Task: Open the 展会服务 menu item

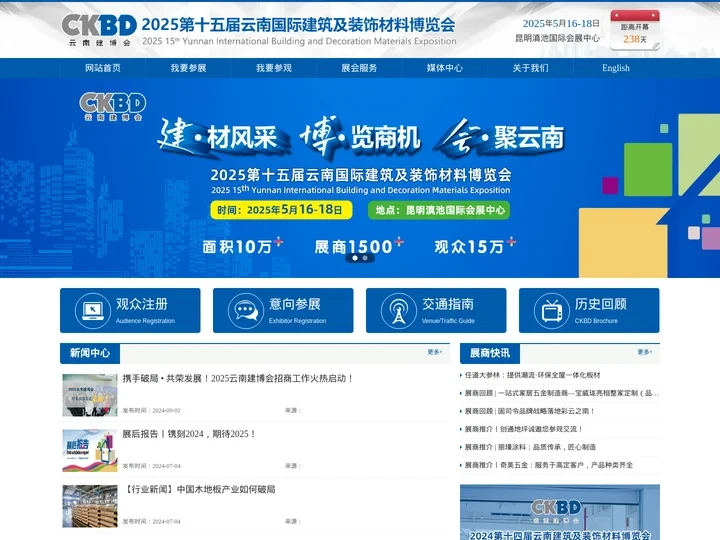Action: [x=359, y=68]
